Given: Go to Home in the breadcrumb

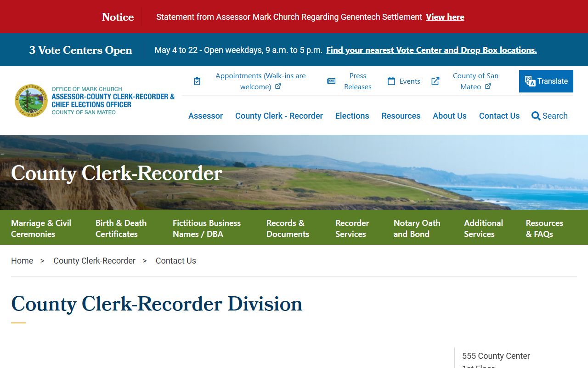Looking at the screenshot, I should (22, 261).
